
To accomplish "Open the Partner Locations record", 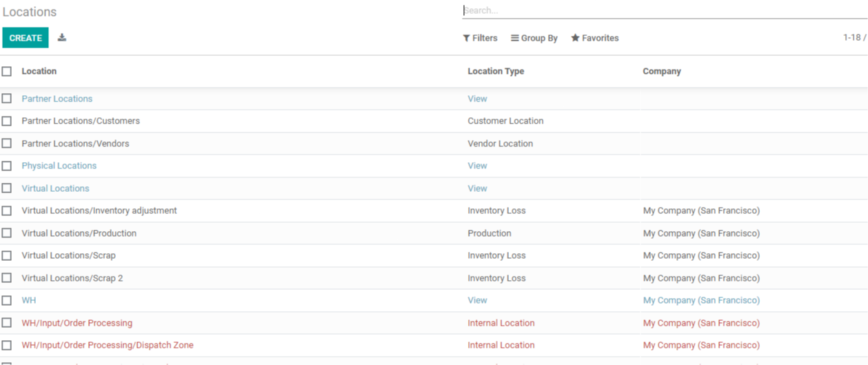I will click(x=57, y=99).
